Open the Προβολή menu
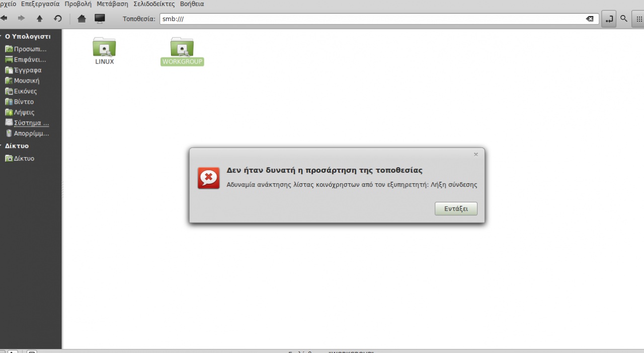Image resolution: width=644 pixels, height=353 pixels. pyautogui.click(x=78, y=4)
